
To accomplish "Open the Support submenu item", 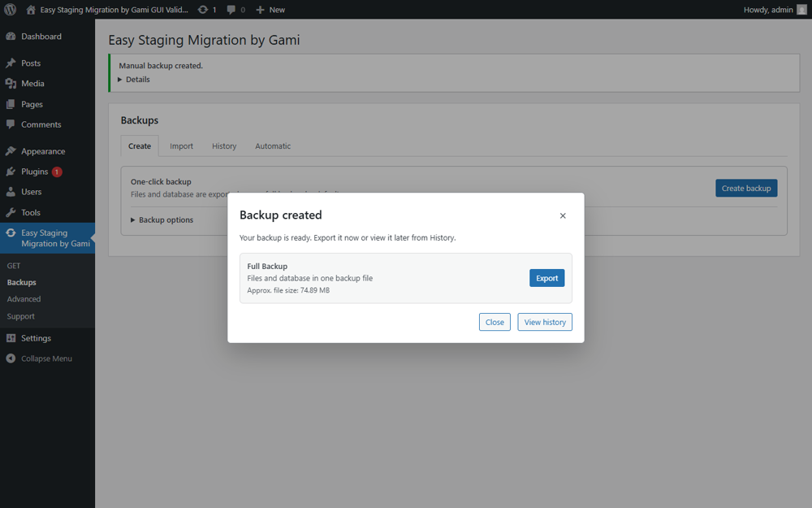I will coord(21,316).
